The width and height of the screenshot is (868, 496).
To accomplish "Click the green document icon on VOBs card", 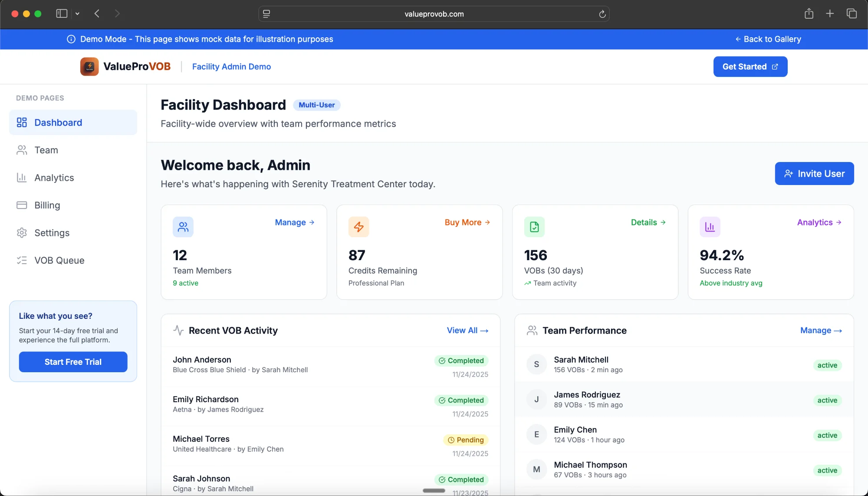I will [534, 226].
